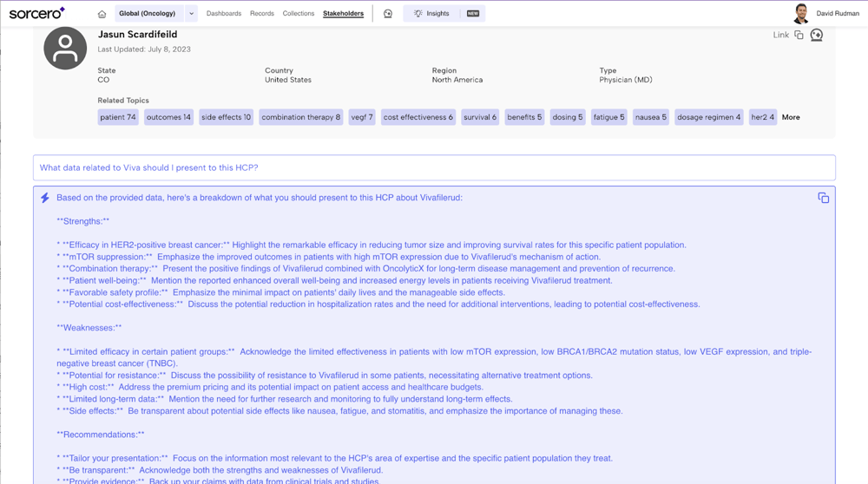The width and height of the screenshot is (868, 484).
Task: Copy stakeholder link icon
Action: pos(799,35)
